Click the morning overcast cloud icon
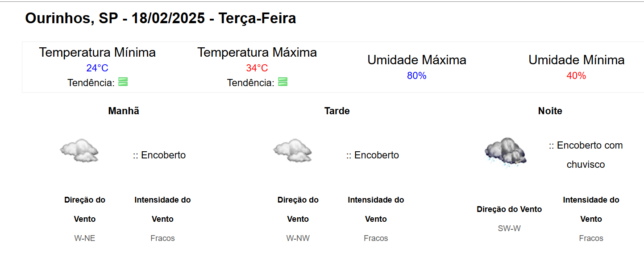Image resolution: width=644 pixels, height=253 pixels. [79, 151]
